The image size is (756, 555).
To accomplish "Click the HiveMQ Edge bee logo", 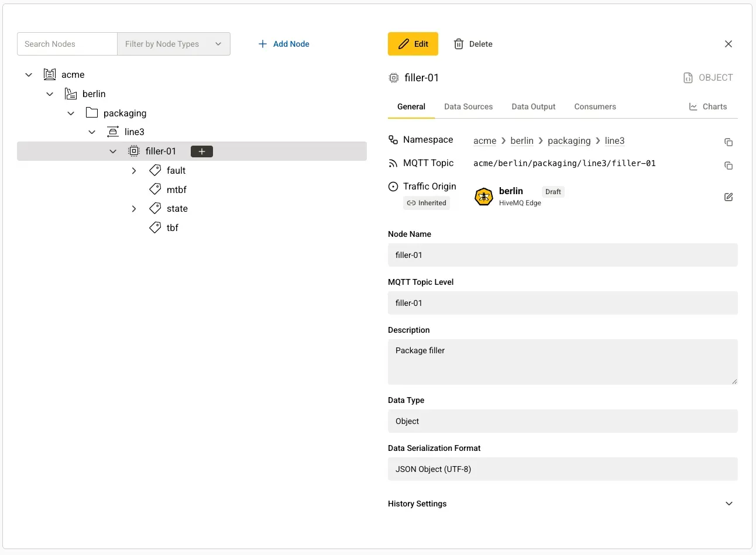I will 484,197.
